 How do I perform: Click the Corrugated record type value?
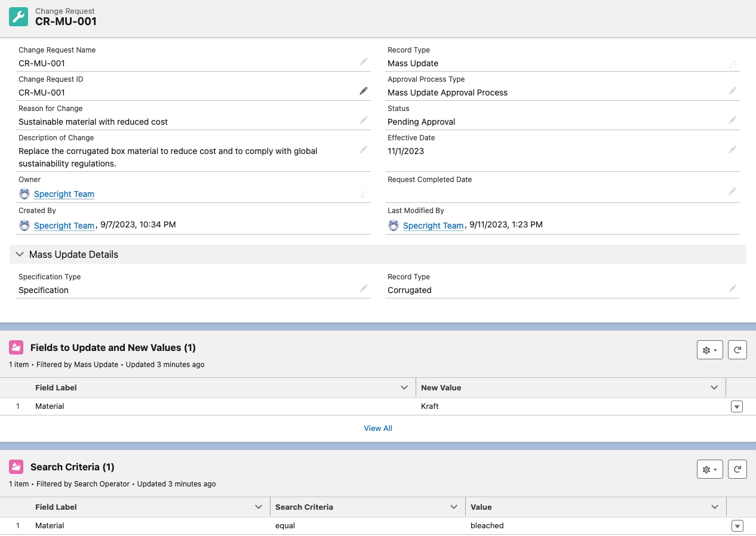409,290
